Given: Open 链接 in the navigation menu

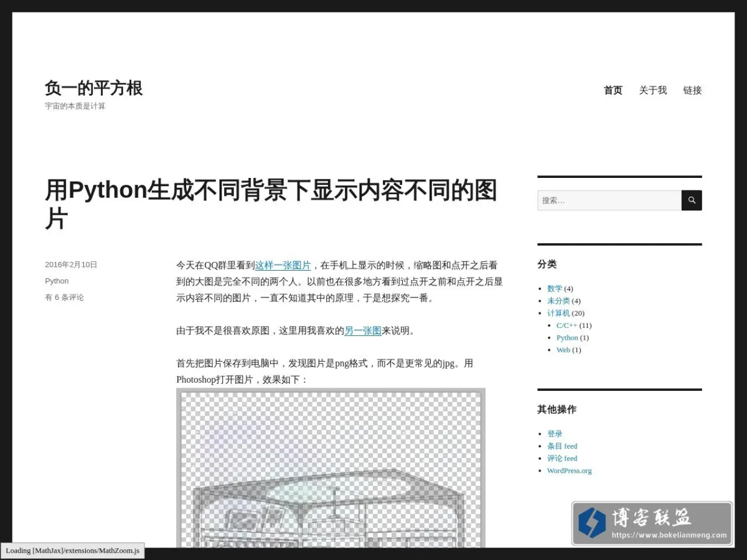Looking at the screenshot, I should point(692,90).
